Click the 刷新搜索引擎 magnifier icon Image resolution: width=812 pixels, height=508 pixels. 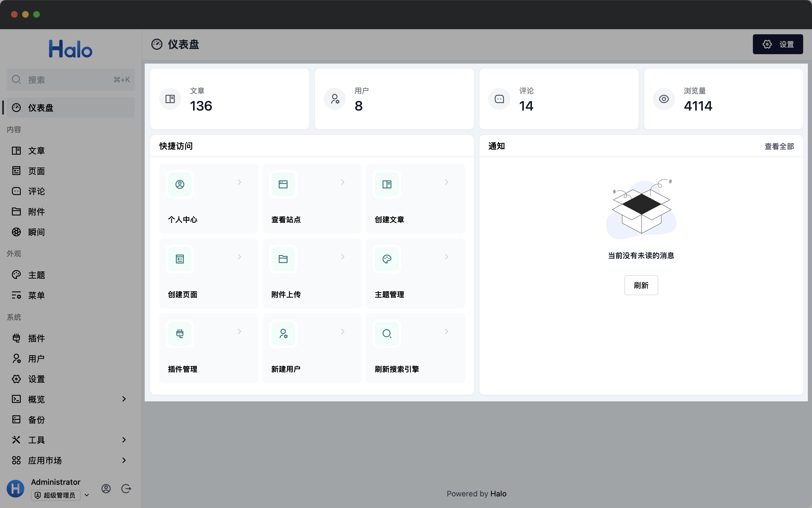click(x=387, y=334)
